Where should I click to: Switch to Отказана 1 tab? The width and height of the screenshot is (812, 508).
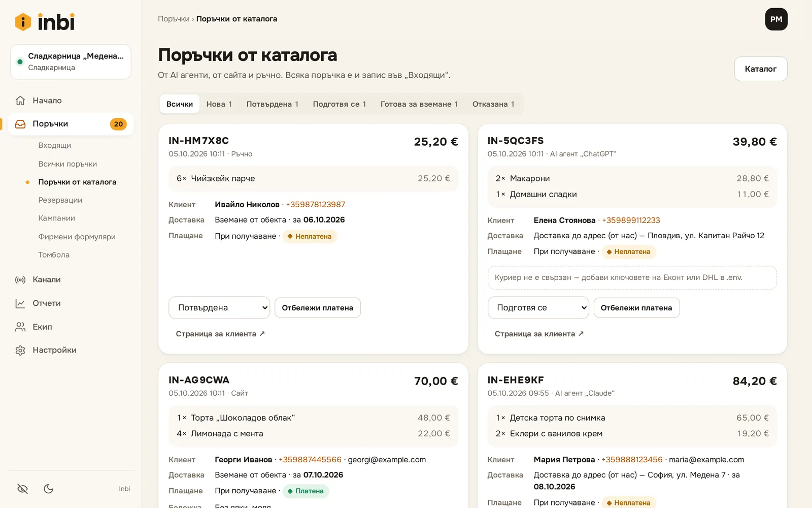point(493,104)
